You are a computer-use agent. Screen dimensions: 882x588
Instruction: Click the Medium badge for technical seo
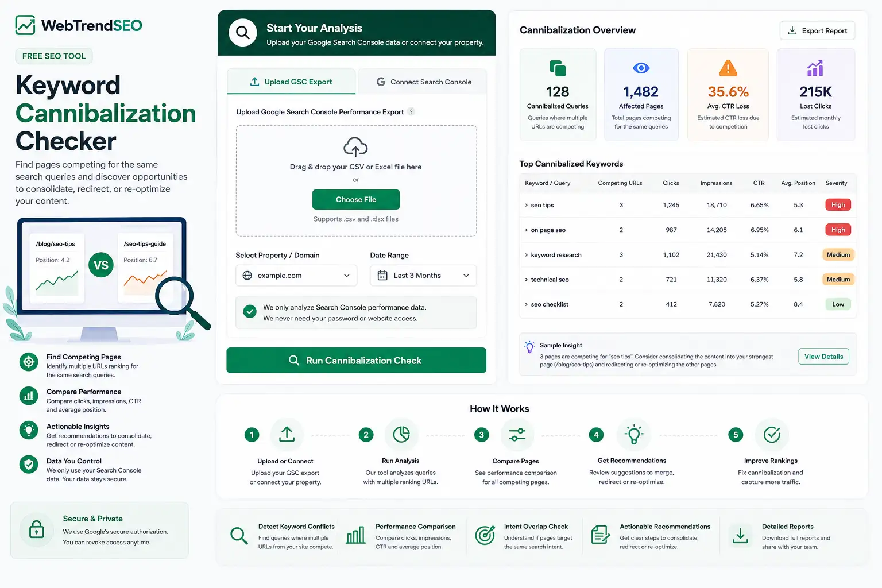(x=838, y=280)
